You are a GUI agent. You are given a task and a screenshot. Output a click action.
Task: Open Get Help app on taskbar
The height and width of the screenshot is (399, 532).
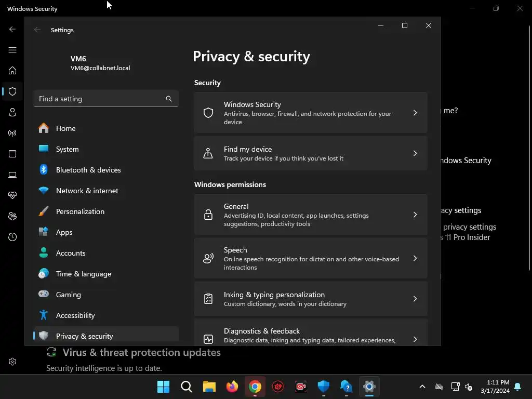346,387
